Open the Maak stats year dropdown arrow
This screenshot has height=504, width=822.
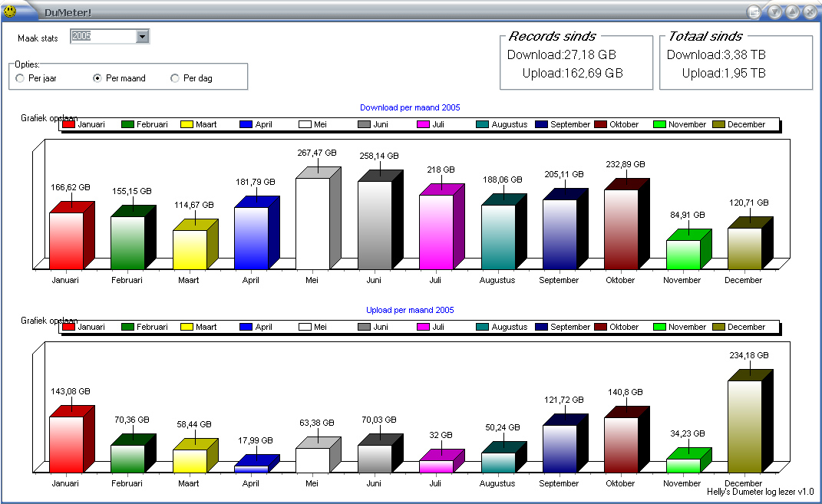click(142, 36)
